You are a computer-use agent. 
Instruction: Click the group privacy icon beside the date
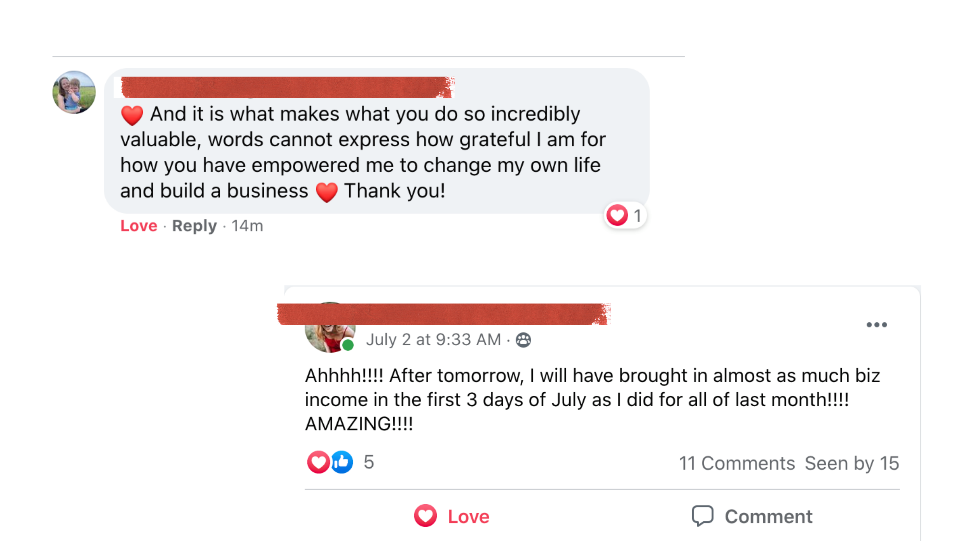pyautogui.click(x=523, y=340)
